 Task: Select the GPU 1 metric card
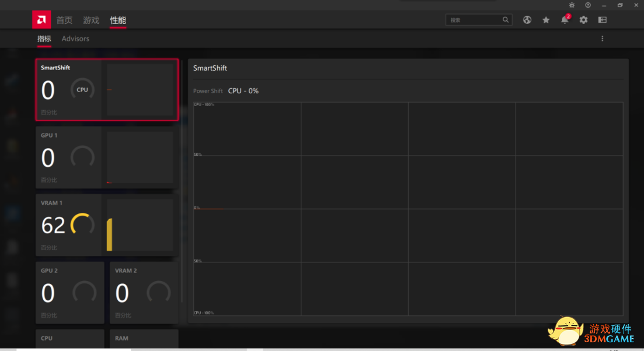click(x=107, y=157)
